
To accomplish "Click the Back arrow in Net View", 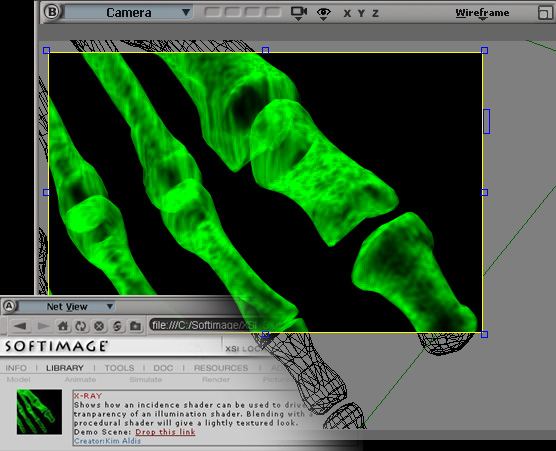I will [x=20, y=325].
